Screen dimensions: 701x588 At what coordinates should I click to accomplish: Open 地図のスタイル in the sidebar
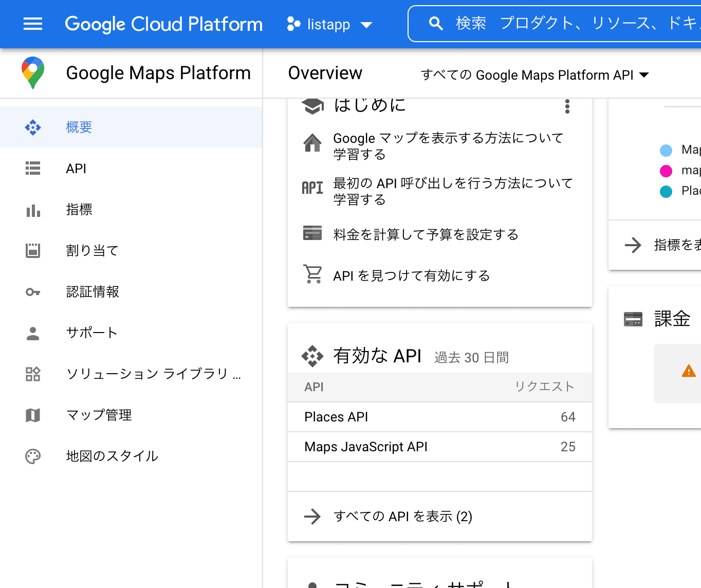pos(131,456)
